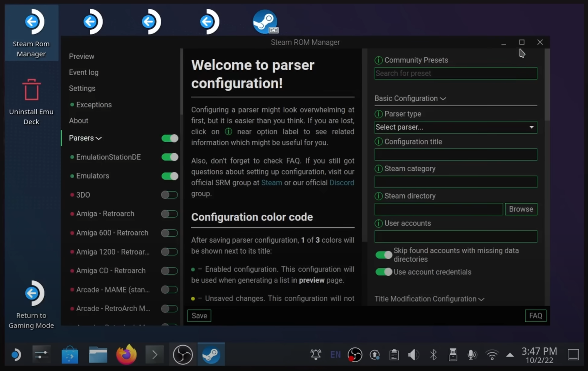The width and height of the screenshot is (588, 371).
Task: Launch Firefox from the taskbar
Action: 127,354
